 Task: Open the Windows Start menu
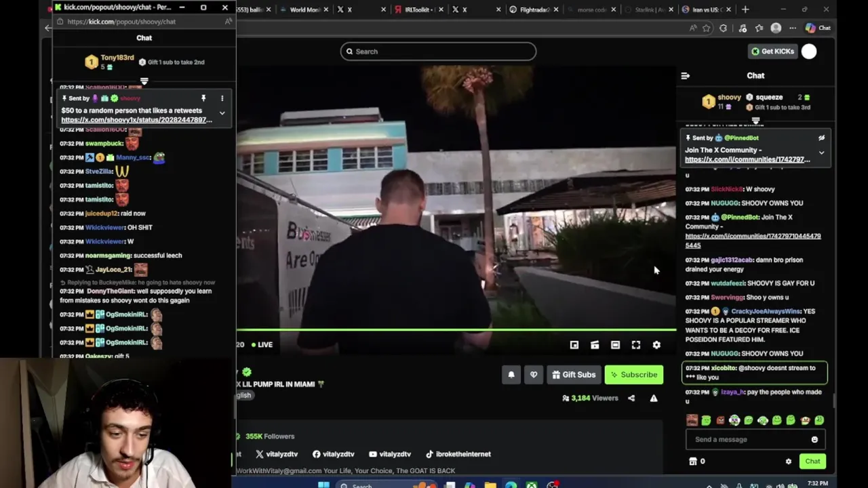point(323,485)
